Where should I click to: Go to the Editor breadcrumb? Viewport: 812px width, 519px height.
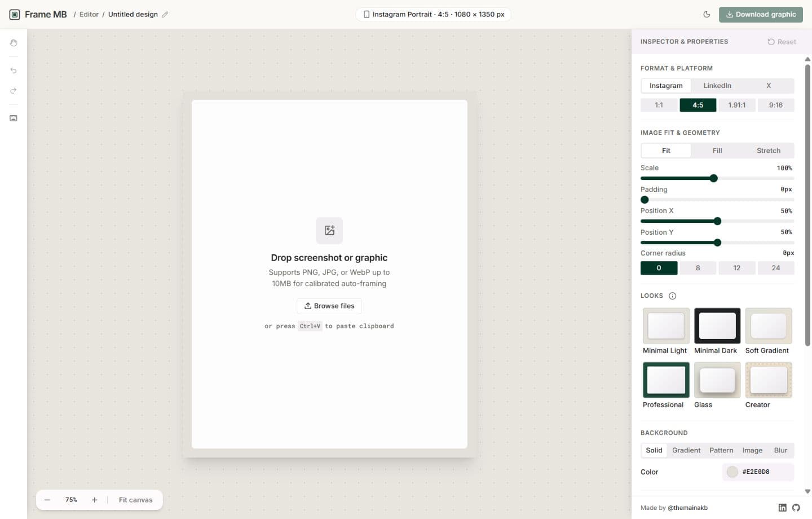[89, 15]
